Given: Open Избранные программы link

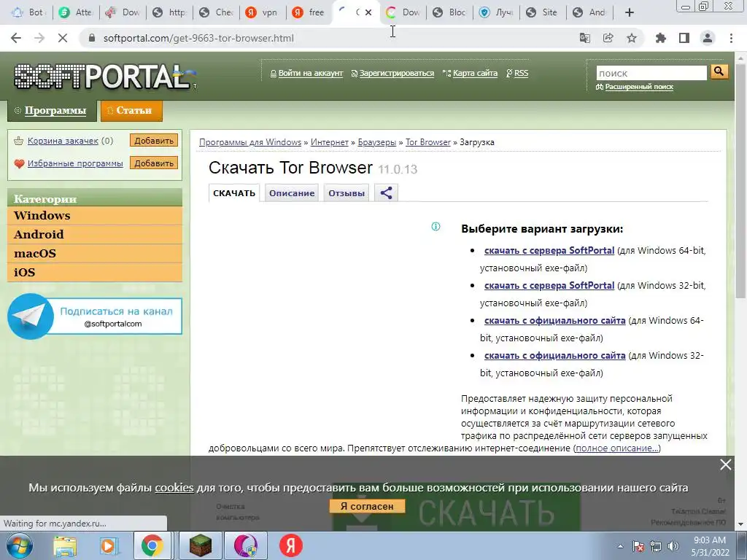Looking at the screenshot, I should (x=75, y=163).
